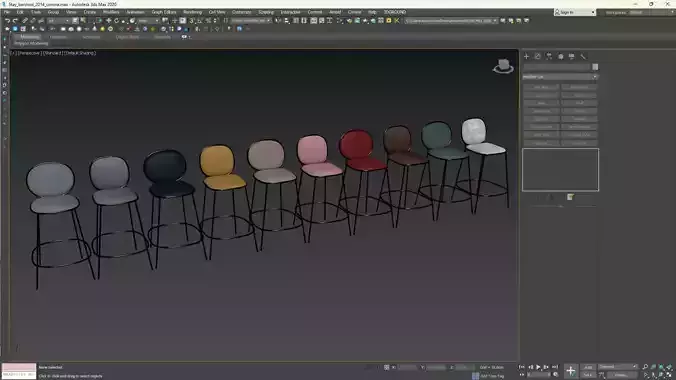
Task: Open the key filter Selected dropdown
Action: pos(618,367)
